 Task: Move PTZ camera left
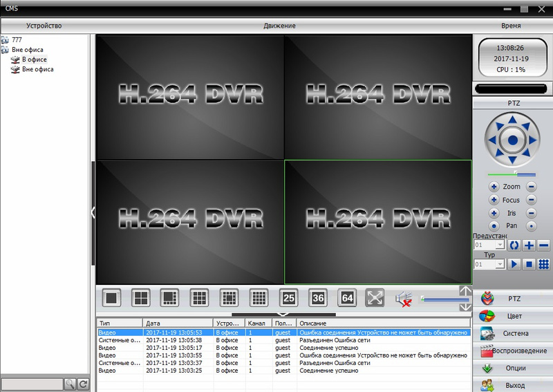492,140
